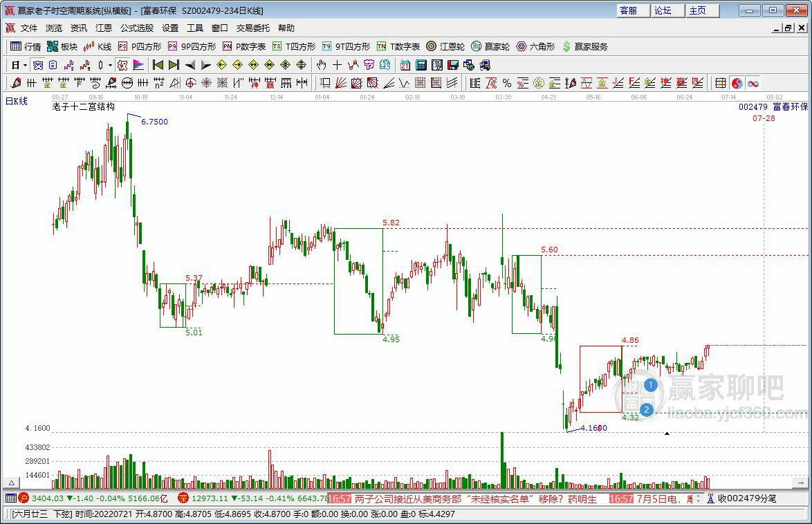Open the 交易委托 menu

click(252, 28)
